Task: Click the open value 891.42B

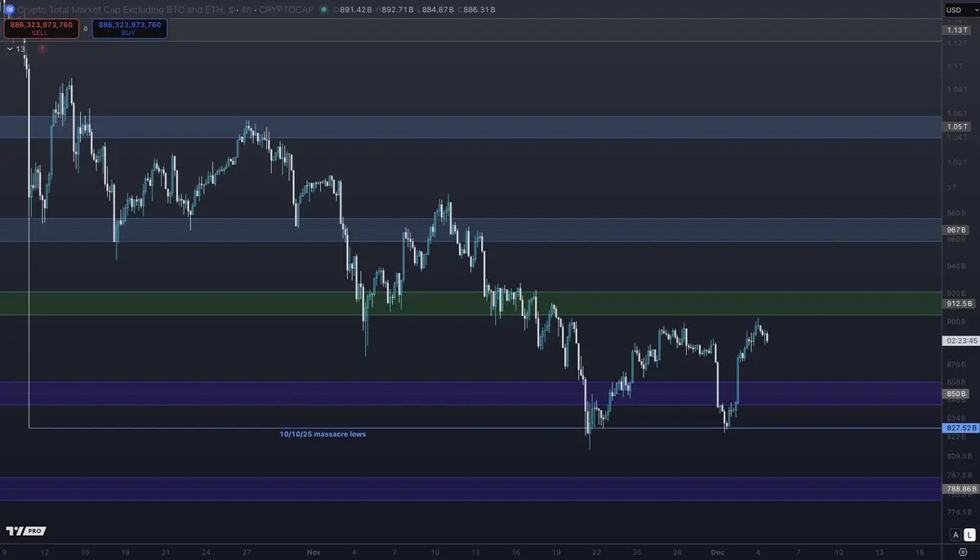Action: [356, 10]
